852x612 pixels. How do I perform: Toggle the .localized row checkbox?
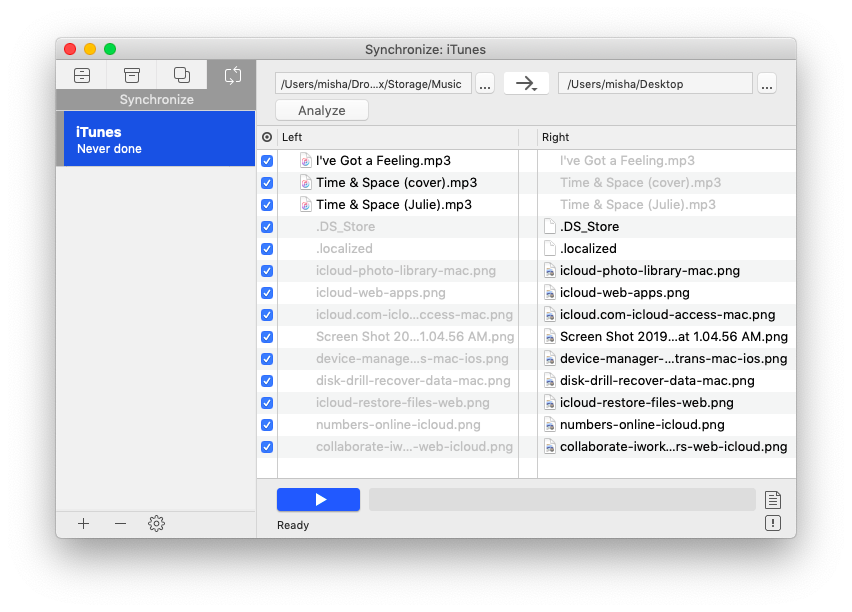pos(267,249)
